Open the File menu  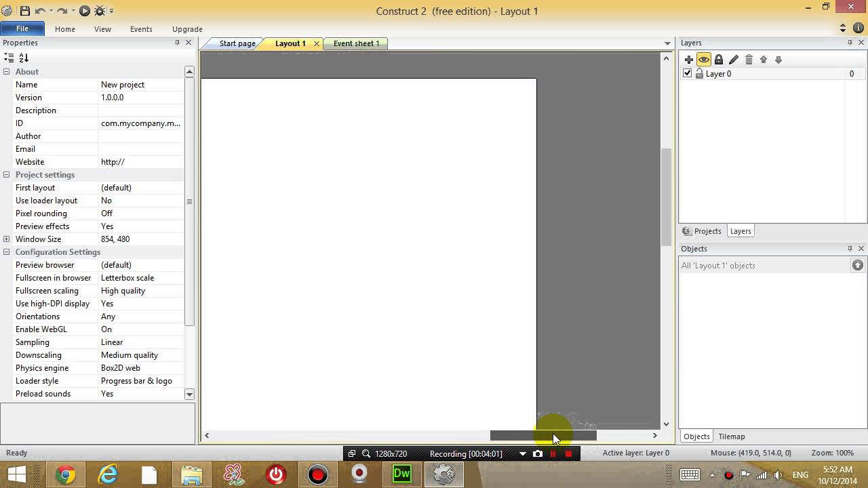22,28
